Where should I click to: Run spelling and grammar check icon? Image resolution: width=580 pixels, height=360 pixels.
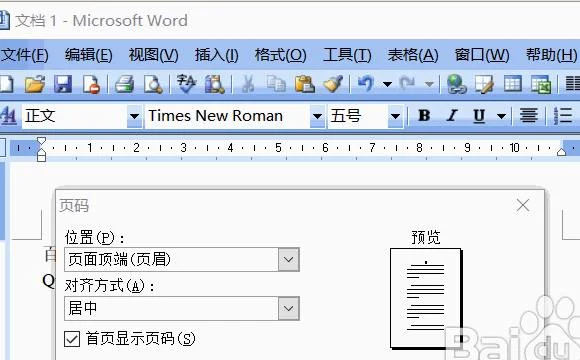[x=186, y=84]
